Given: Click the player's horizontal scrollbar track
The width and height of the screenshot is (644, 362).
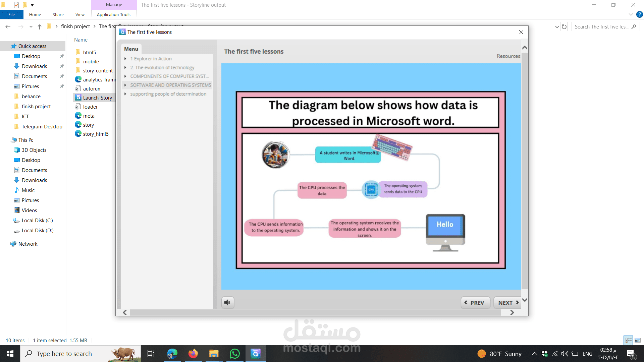Looking at the screenshot, I should [x=315, y=312].
